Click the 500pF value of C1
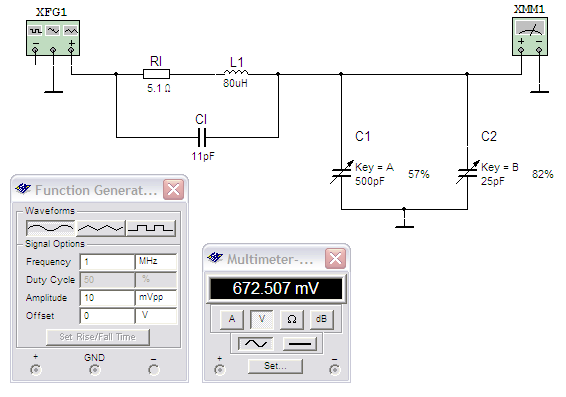The image size is (566, 397). [x=370, y=181]
